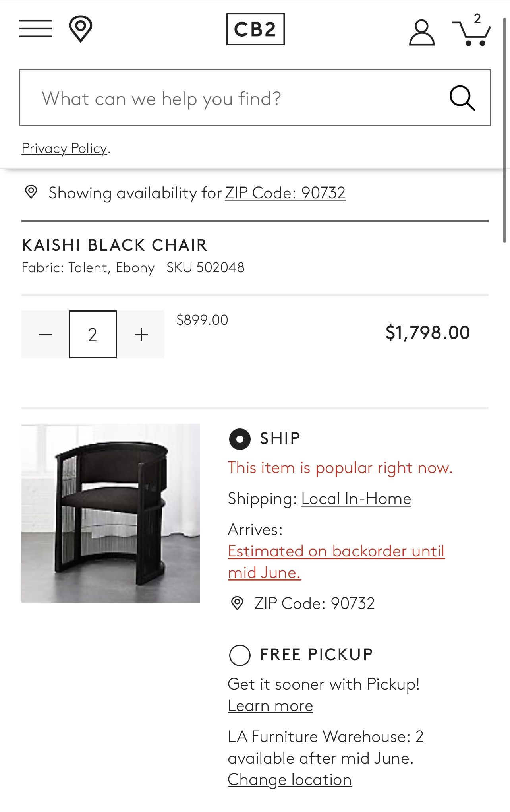
Task: Select the FREE PICKUP radio button
Action: click(x=240, y=655)
